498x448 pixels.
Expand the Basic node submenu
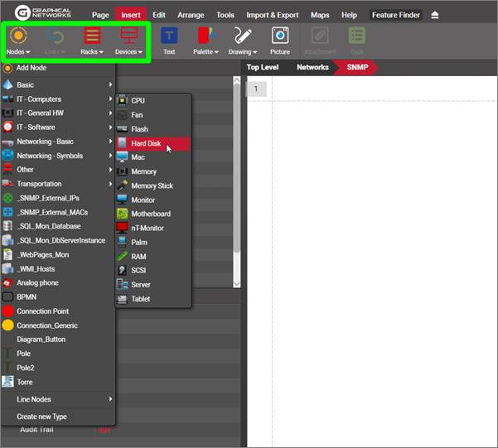(58, 84)
